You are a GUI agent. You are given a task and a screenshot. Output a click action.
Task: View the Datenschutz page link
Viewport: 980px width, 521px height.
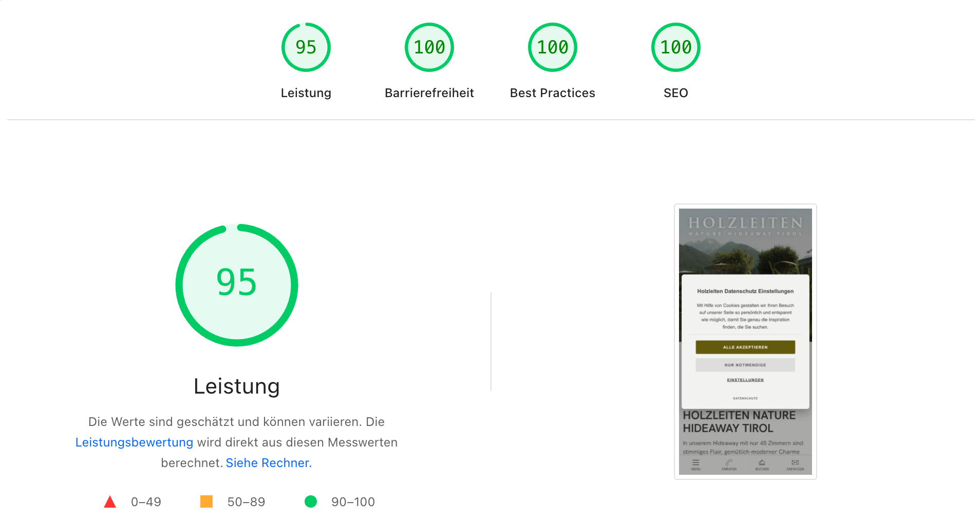[x=745, y=397]
